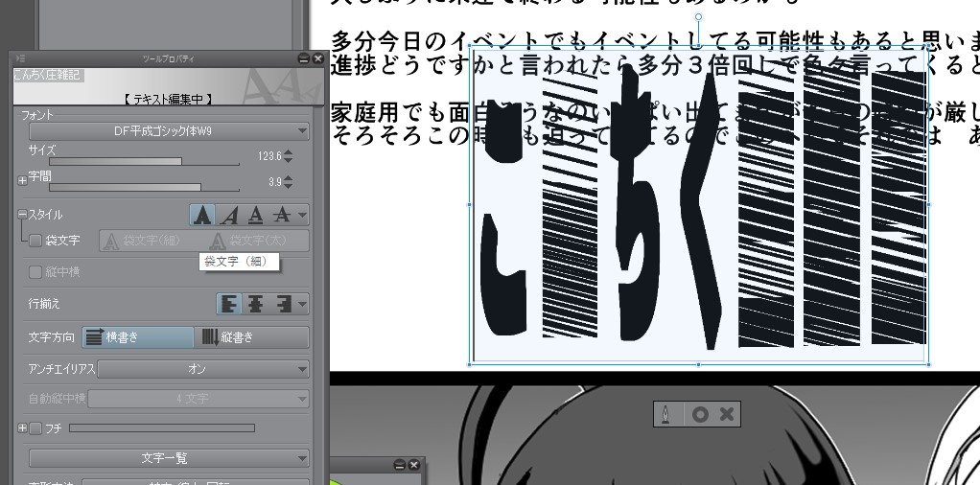
Task: Increase font size with up arrow
Action: click(x=288, y=152)
